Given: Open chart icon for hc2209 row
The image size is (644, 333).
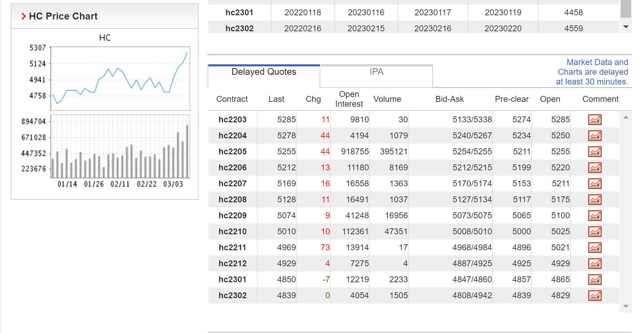Looking at the screenshot, I should tap(595, 216).
